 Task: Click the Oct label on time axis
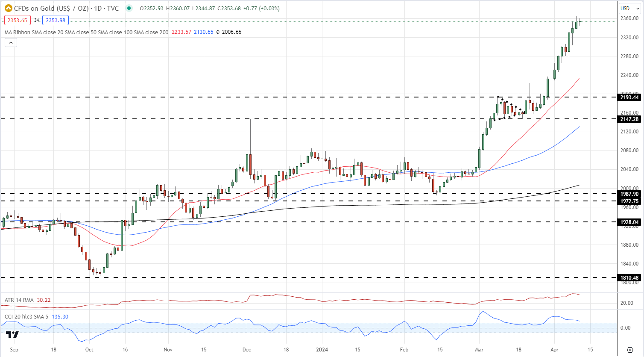click(x=89, y=350)
